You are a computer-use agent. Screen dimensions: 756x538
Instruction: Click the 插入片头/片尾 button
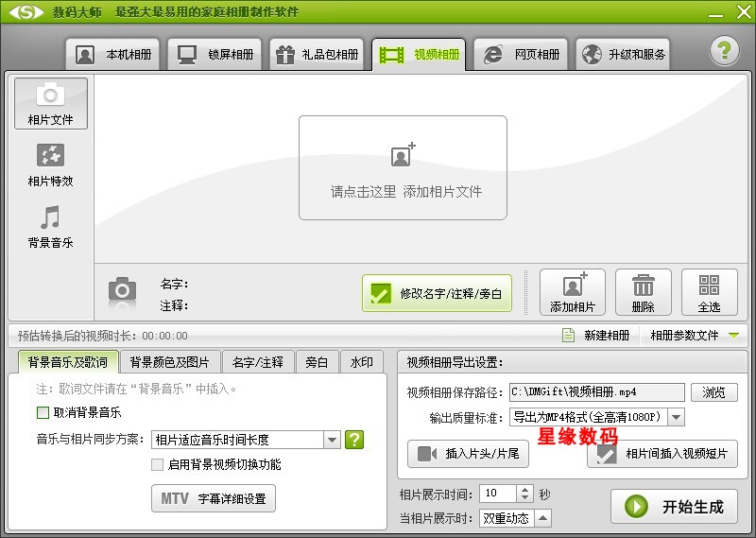468,454
